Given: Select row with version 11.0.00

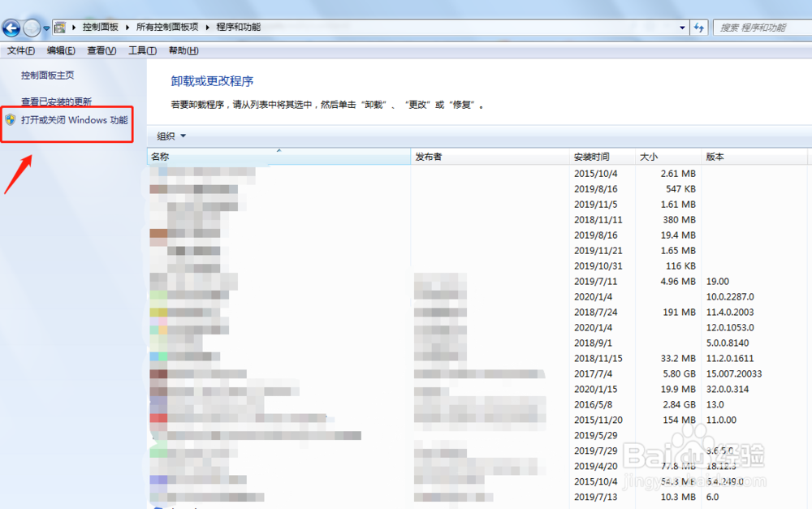Looking at the screenshot, I should (x=478, y=420).
